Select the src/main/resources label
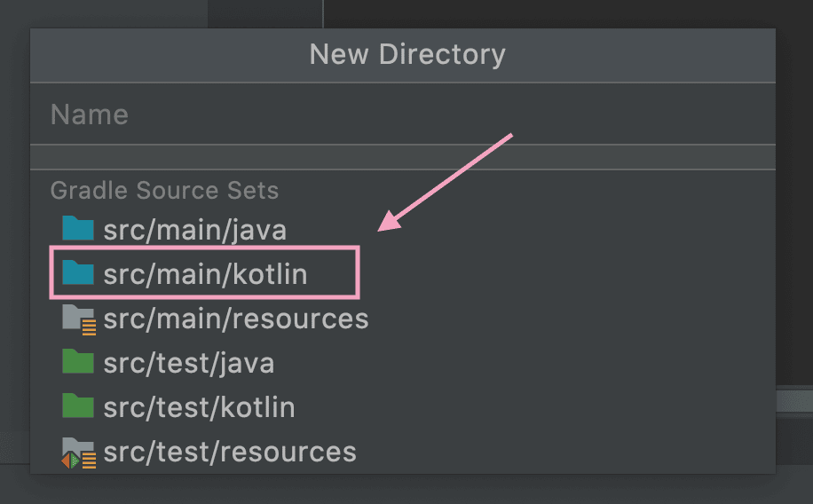This screenshot has height=504, width=813. (x=236, y=319)
